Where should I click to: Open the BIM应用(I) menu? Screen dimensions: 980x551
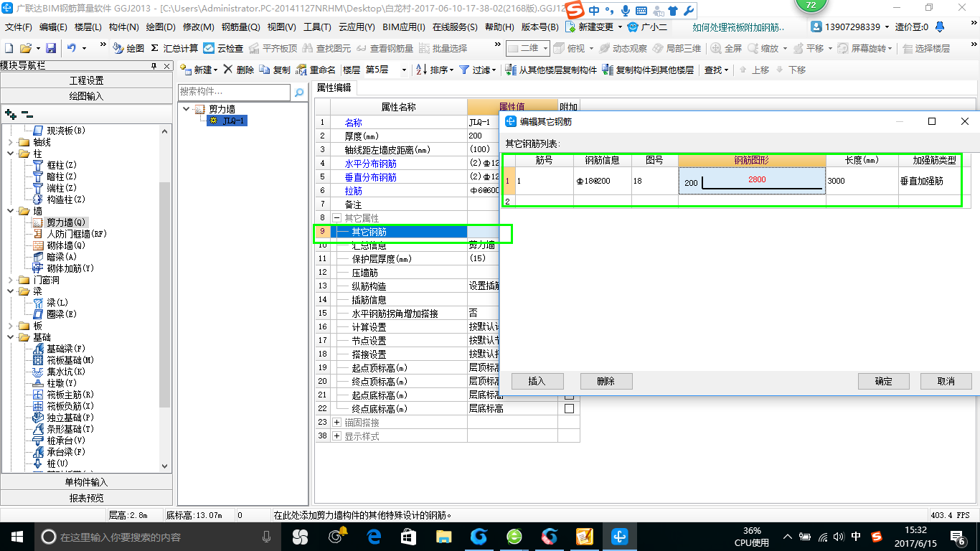click(404, 27)
